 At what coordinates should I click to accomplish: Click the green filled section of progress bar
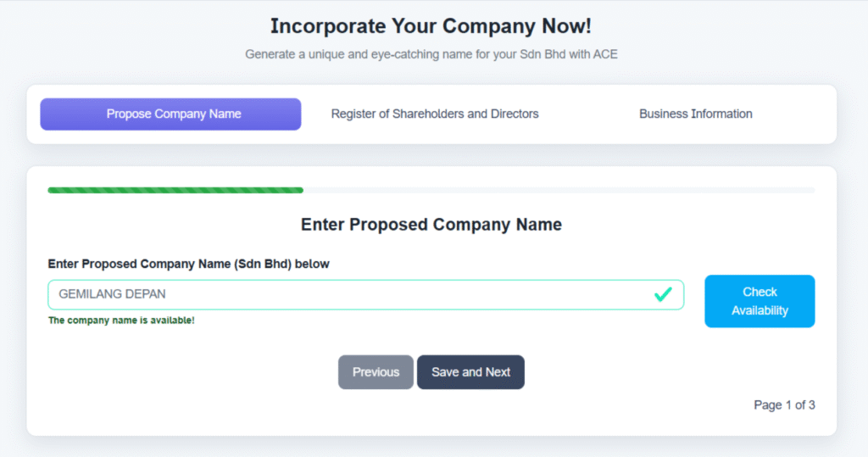coord(175,190)
